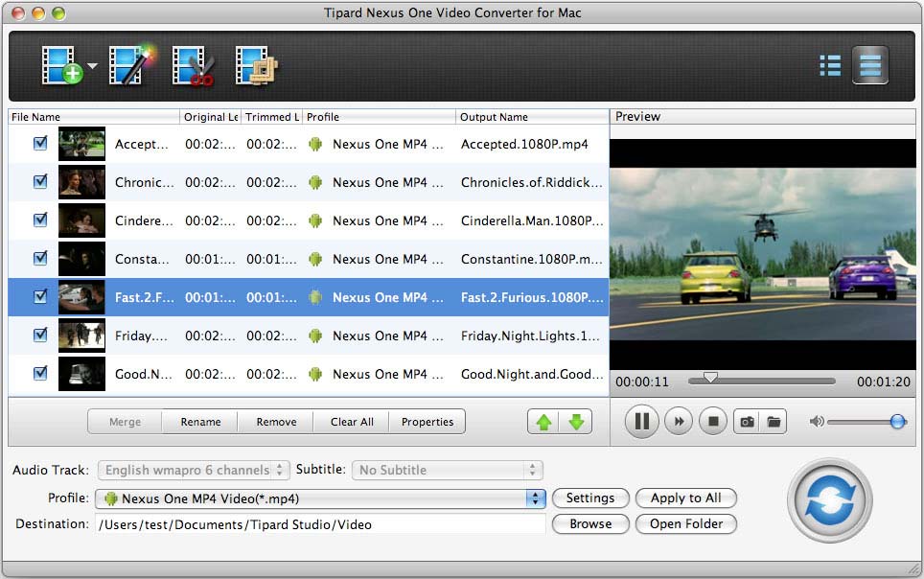Mute the preview speaker icon
The image size is (924, 579).
click(x=816, y=421)
